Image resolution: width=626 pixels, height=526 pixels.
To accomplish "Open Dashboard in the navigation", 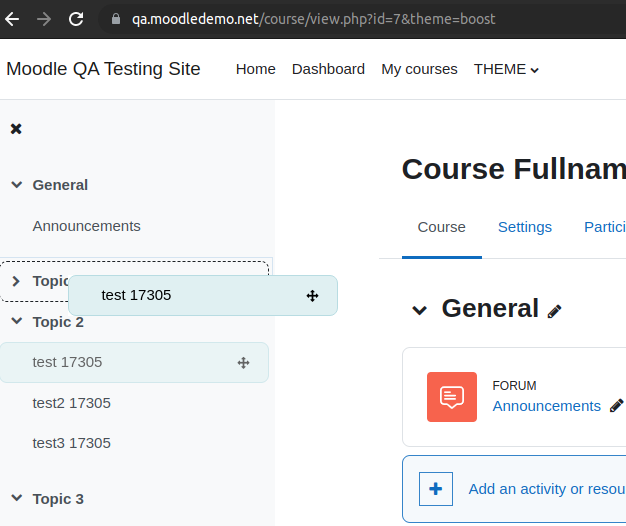I will (328, 69).
